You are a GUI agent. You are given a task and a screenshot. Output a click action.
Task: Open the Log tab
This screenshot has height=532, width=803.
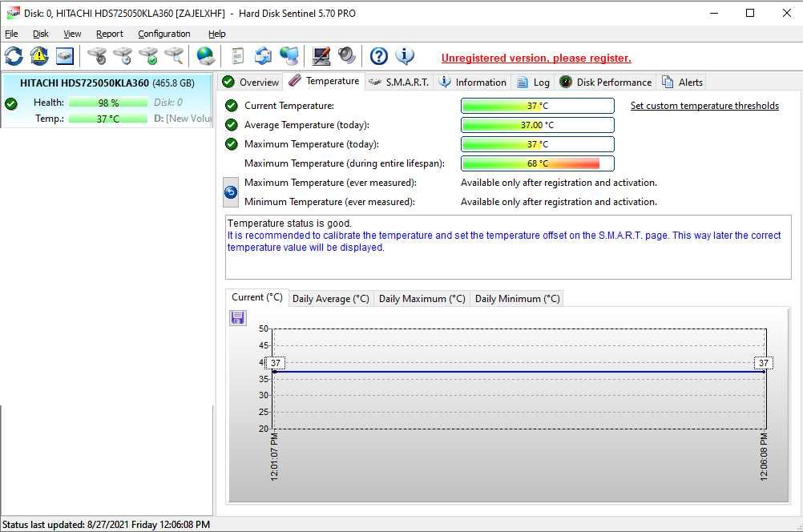533,83
